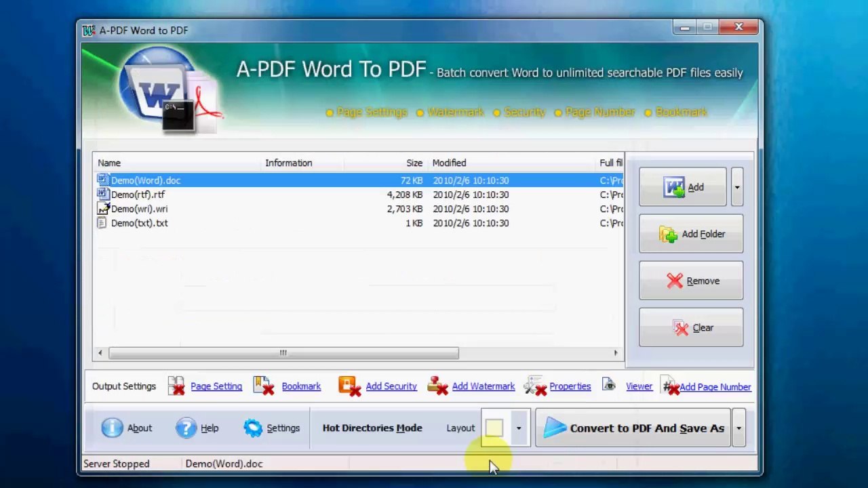Click the Watermark feature in banner
The width and height of the screenshot is (868, 488).
click(x=450, y=112)
